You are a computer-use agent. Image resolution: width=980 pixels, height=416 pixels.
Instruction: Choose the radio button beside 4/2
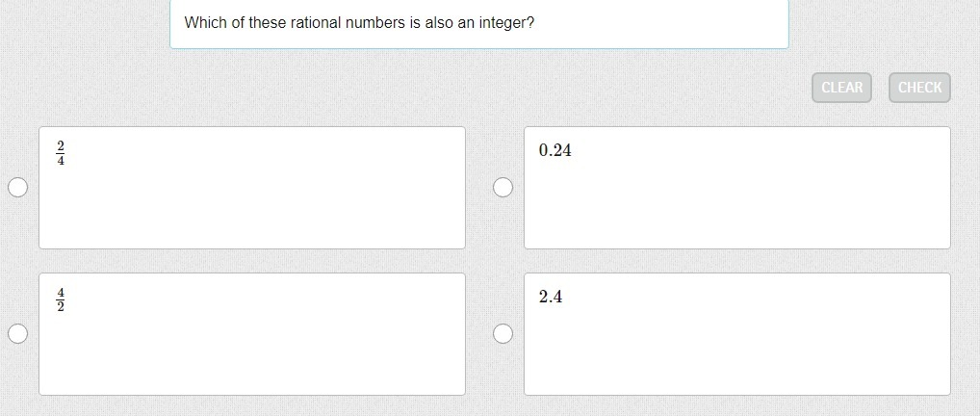point(17,334)
